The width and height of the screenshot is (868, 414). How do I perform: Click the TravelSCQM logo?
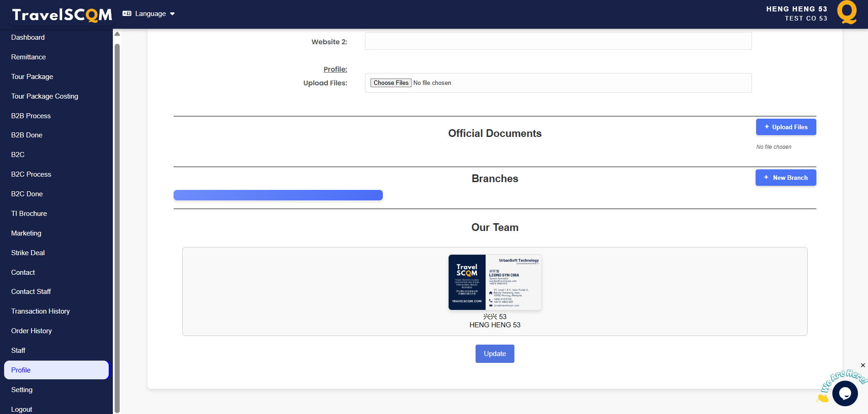pos(62,15)
